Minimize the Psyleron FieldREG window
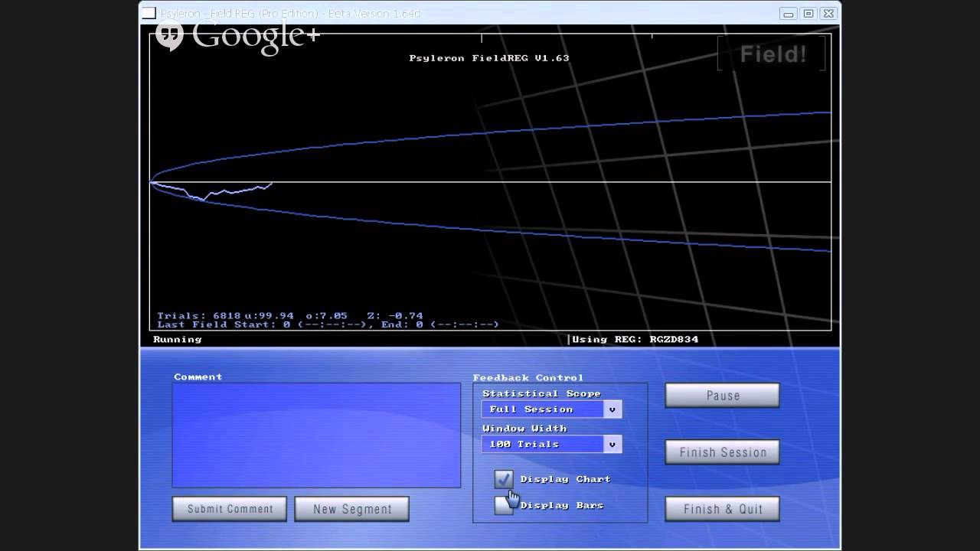Screen dimensions: 980x551 (789, 14)
